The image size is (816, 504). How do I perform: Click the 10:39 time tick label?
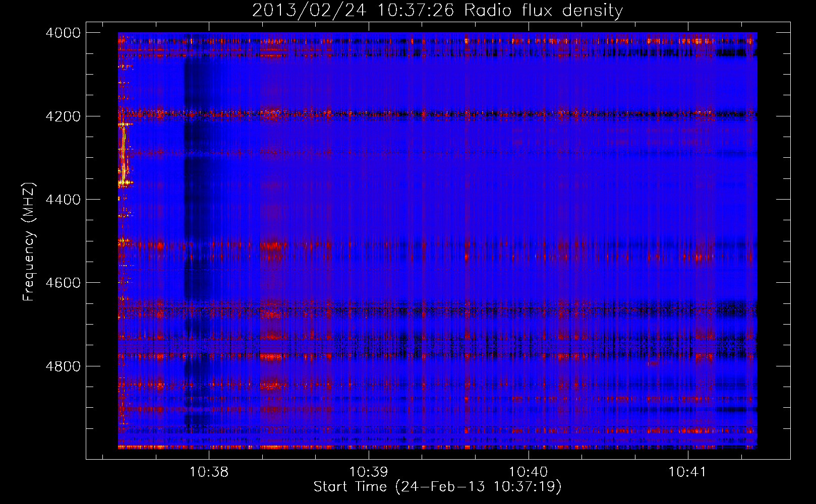[369, 472]
